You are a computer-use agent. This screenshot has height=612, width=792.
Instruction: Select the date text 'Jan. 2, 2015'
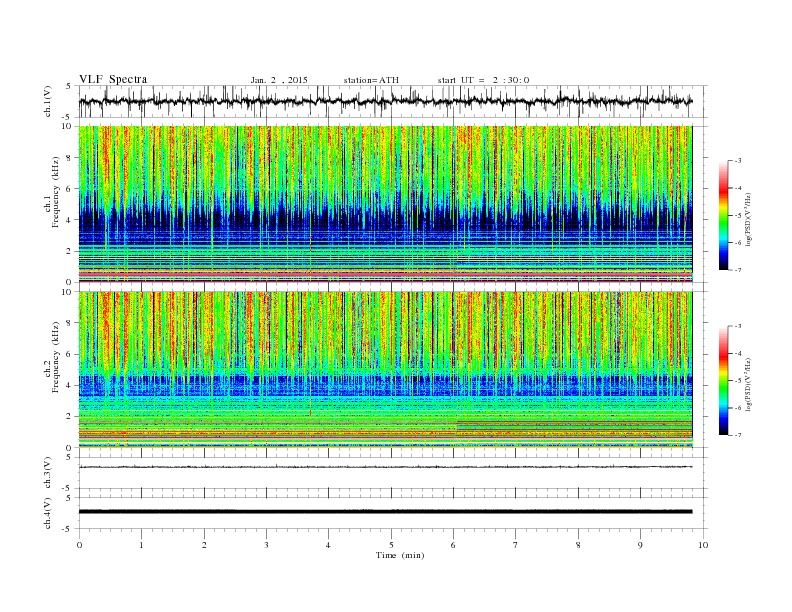coord(279,80)
